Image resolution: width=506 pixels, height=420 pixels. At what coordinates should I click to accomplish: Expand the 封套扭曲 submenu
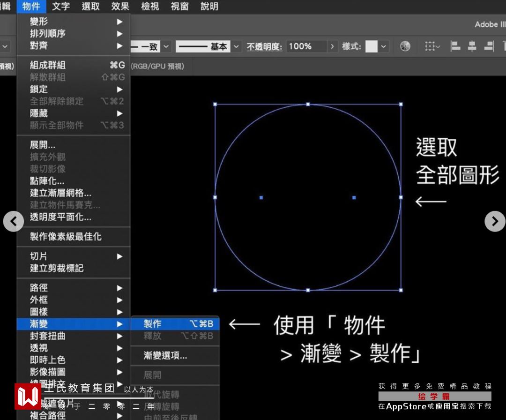[74, 336]
